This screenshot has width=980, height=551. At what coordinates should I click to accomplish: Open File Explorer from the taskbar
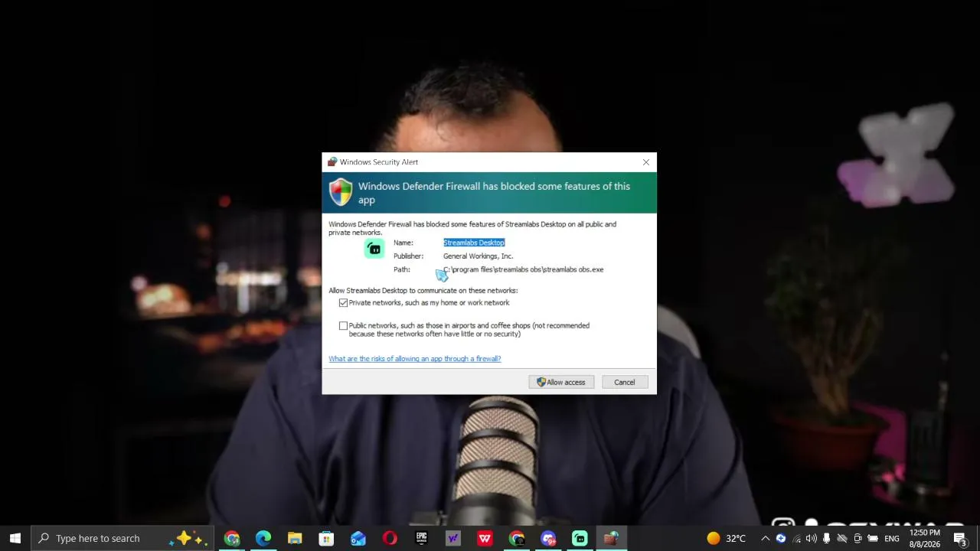click(x=295, y=539)
